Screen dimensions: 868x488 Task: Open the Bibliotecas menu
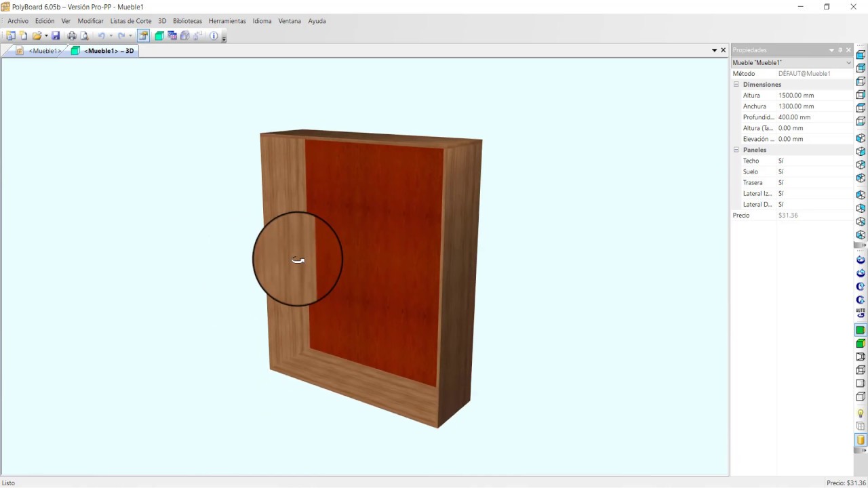(187, 21)
